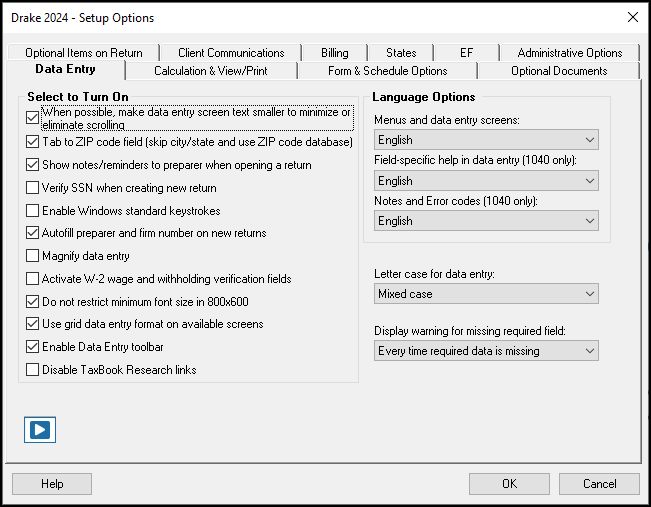This screenshot has width=651, height=507.
Task: Enable Verify SSN when creating new return
Action: coord(32,188)
